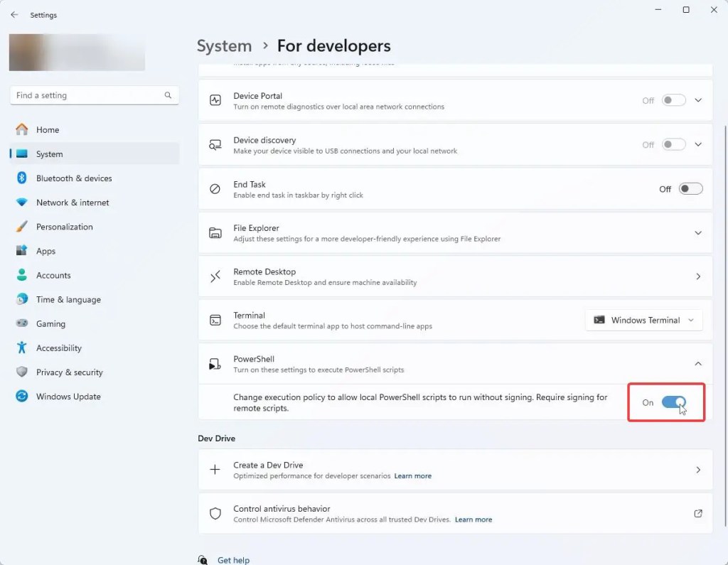The width and height of the screenshot is (728, 565).
Task: Switch to the Windows Update section
Action: (68, 396)
